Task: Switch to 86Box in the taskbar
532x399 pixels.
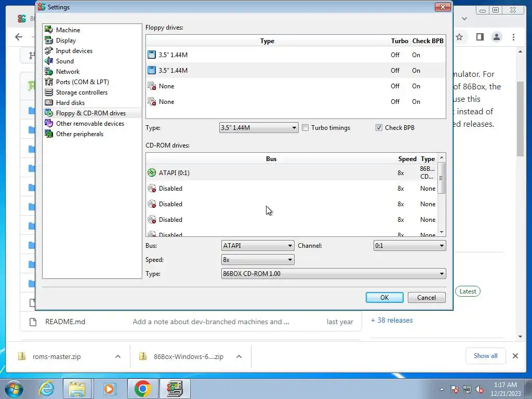Action: click(175, 389)
